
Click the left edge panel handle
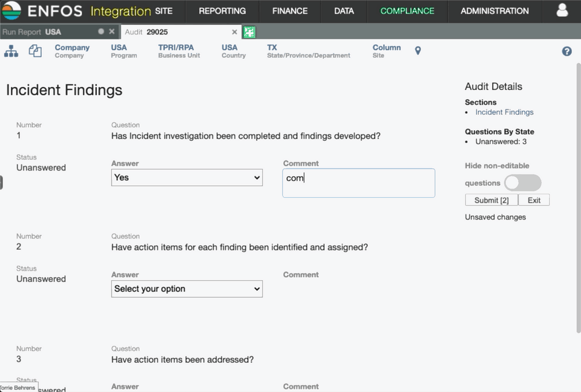pyautogui.click(x=1, y=183)
